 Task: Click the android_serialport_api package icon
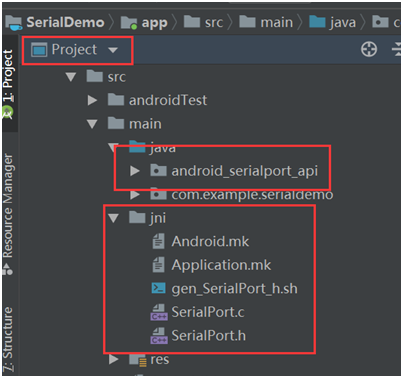pyautogui.click(x=158, y=170)
